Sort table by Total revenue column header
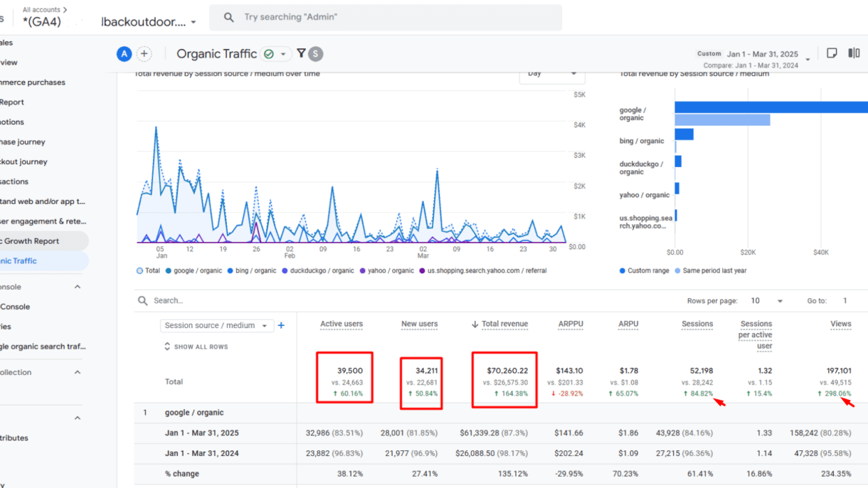 tap(504, 324)
